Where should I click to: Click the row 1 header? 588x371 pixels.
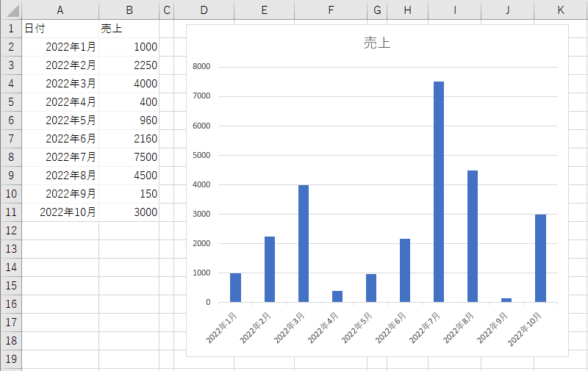coord(10,29)
